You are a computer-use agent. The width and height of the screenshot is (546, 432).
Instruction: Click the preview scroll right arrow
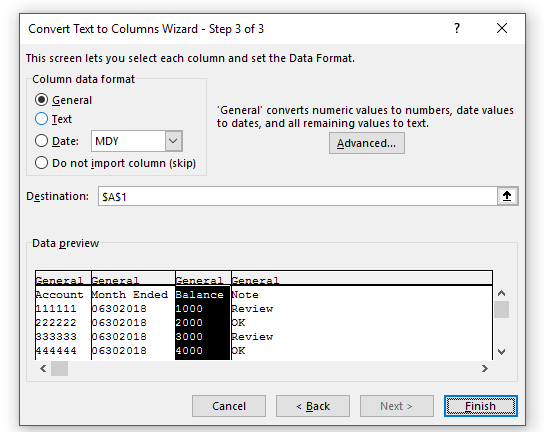pos(484,368)
